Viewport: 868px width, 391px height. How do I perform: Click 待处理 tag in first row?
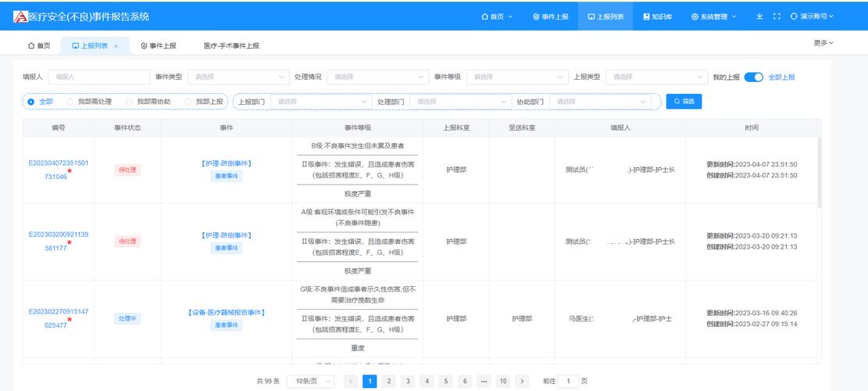127,170
